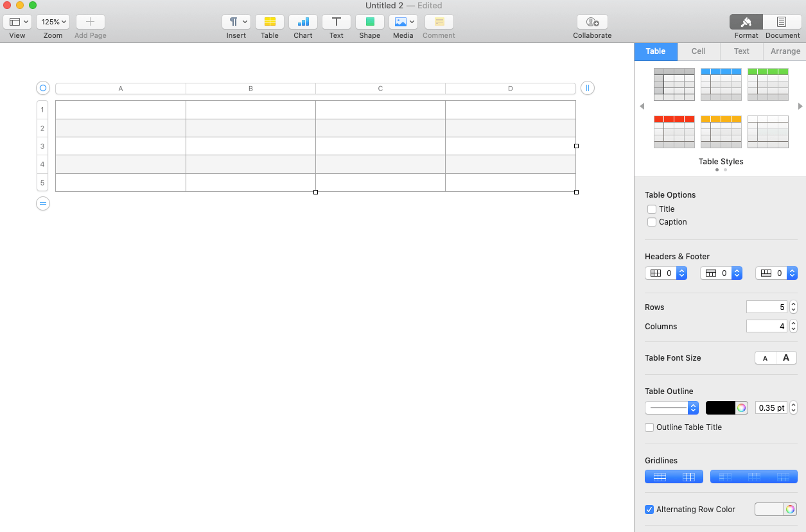
Task: Expand the Insert menu dropdown
Action: click(236, 22)
